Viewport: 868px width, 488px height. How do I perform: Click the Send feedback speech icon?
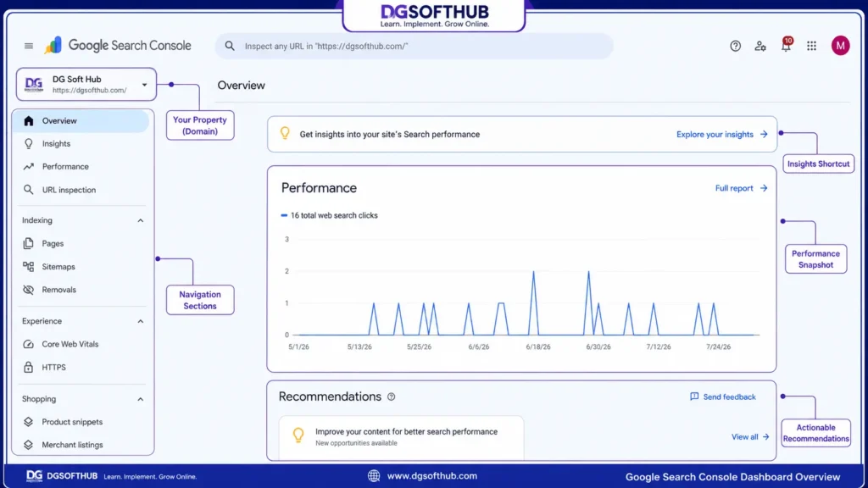[694, 396]
